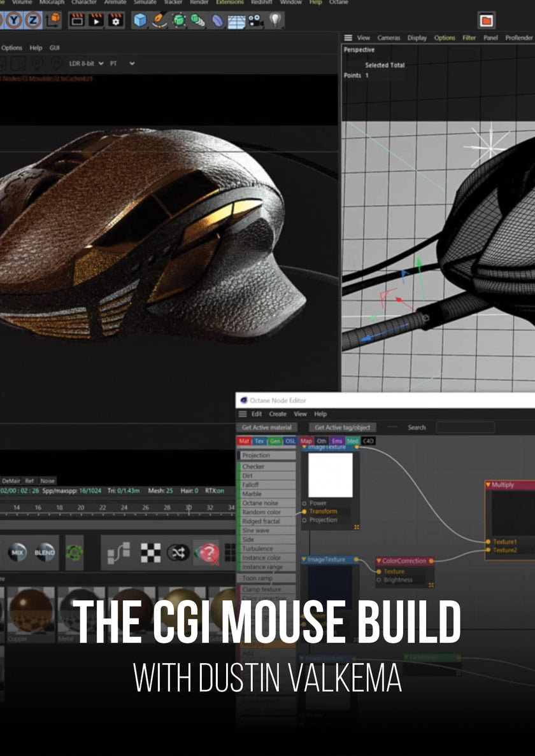Click the green recycle arrows icon

tap(75, 552)
